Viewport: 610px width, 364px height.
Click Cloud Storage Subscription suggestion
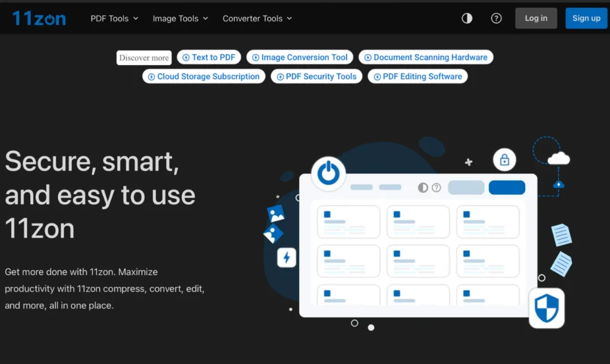click(204, 77)
